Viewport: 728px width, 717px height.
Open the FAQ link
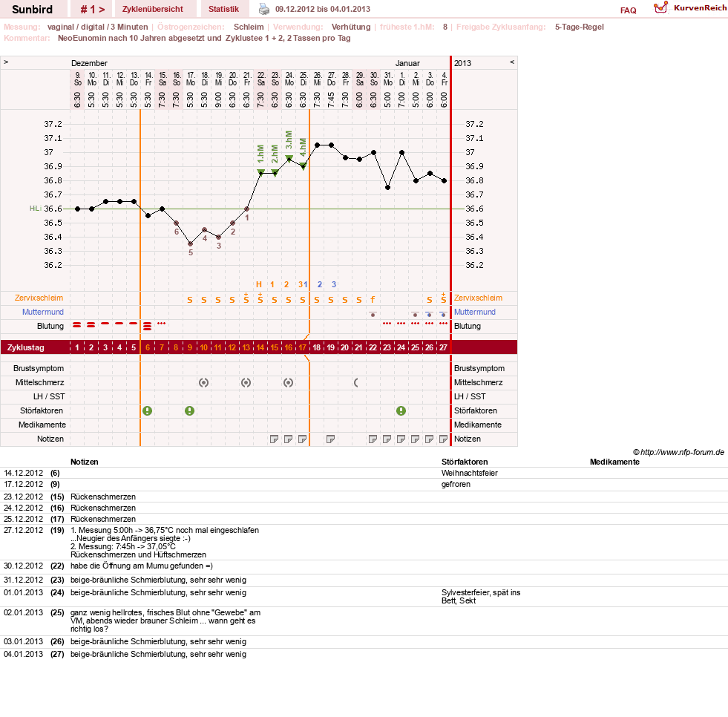pos(628,10)
